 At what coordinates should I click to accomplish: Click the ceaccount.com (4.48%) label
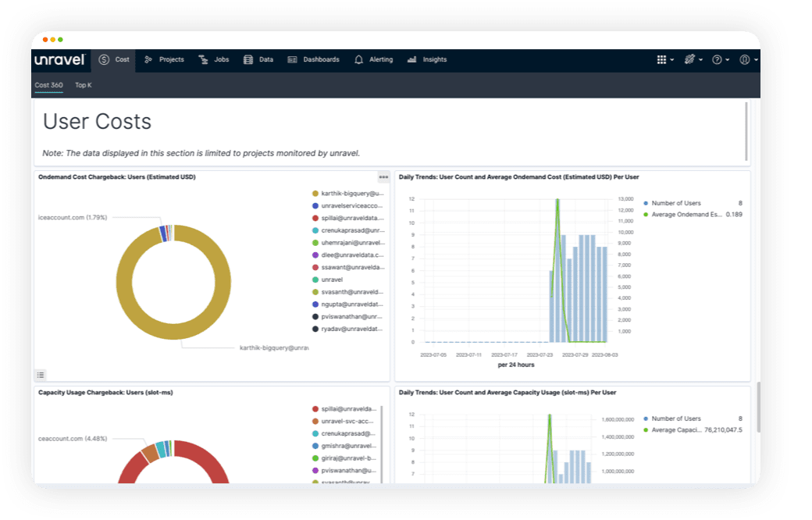click(x=73, y=439)
